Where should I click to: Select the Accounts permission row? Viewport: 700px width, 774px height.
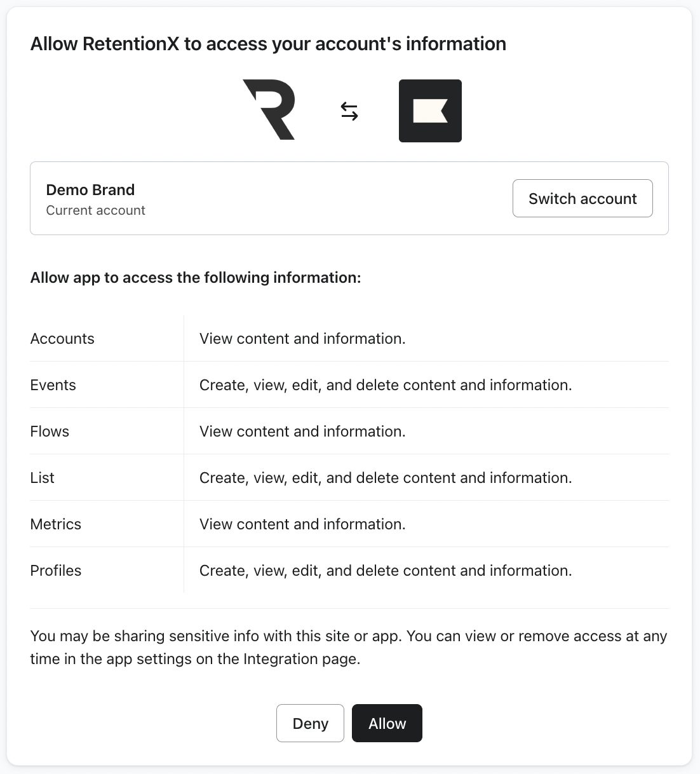click(62, 339)
